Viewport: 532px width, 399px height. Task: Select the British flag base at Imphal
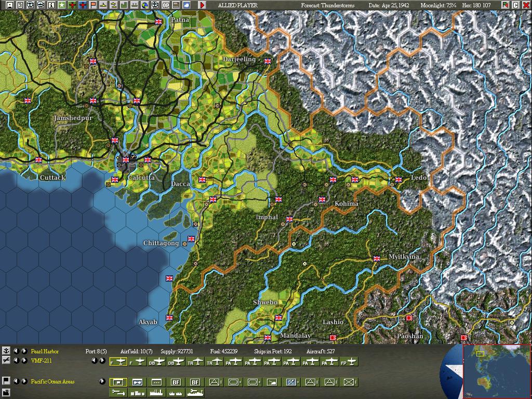pos(289,219)
